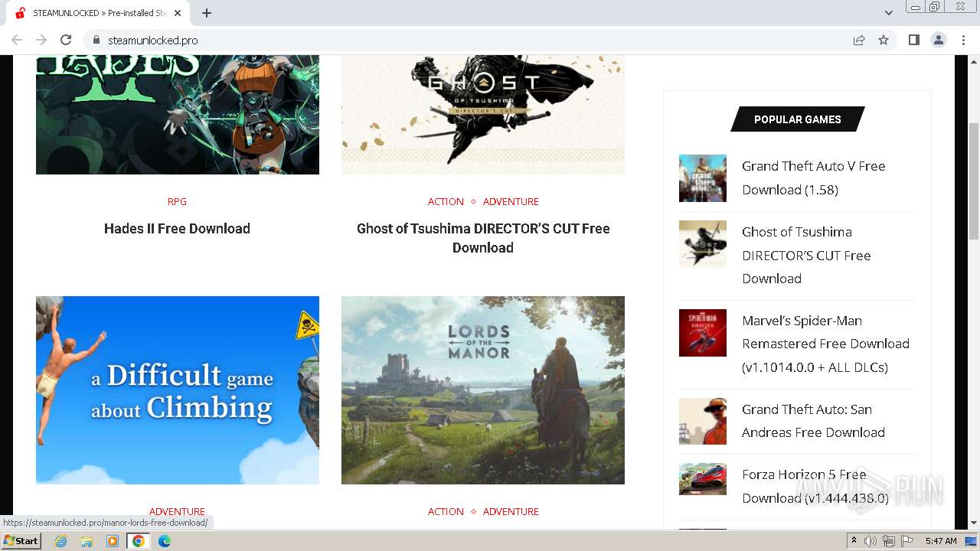Click the page vertical scrollbar thumb
980x551 pixels.
[974, 182]
